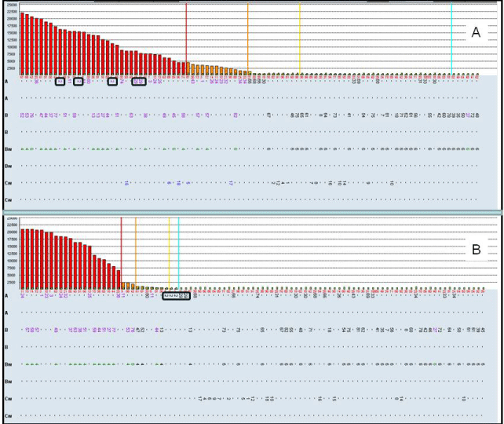Image resolution: width=504 pixels, height=424 pixels.
Task: Click the orange threshold line in panel B
Action: (x=136, y=252)
